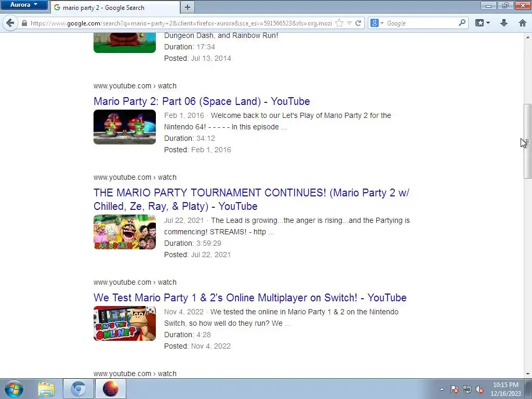
Task: Open the Windows Start menu orb
Action: [x=14, y=389]
